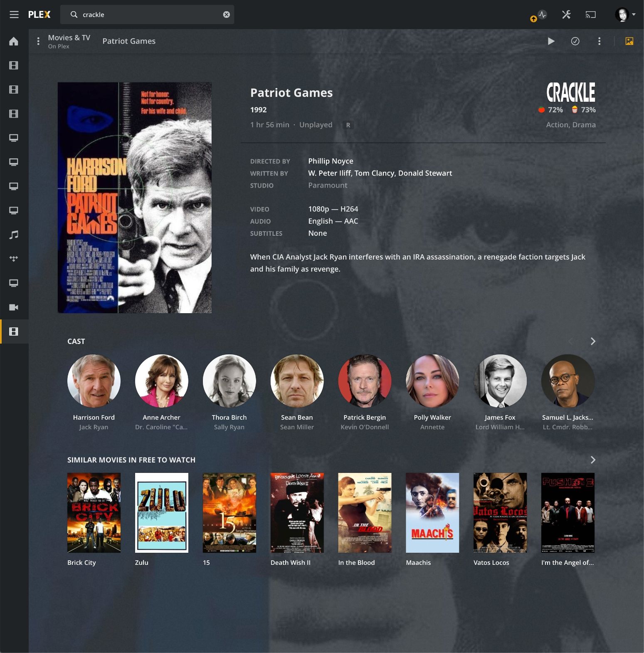Click writer W. Peter Iliff link
The image size is (644, 653).
click(329, 173)
